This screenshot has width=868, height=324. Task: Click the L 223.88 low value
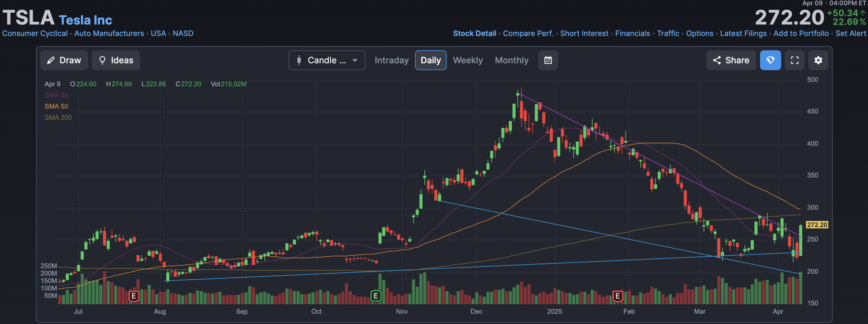154,84
